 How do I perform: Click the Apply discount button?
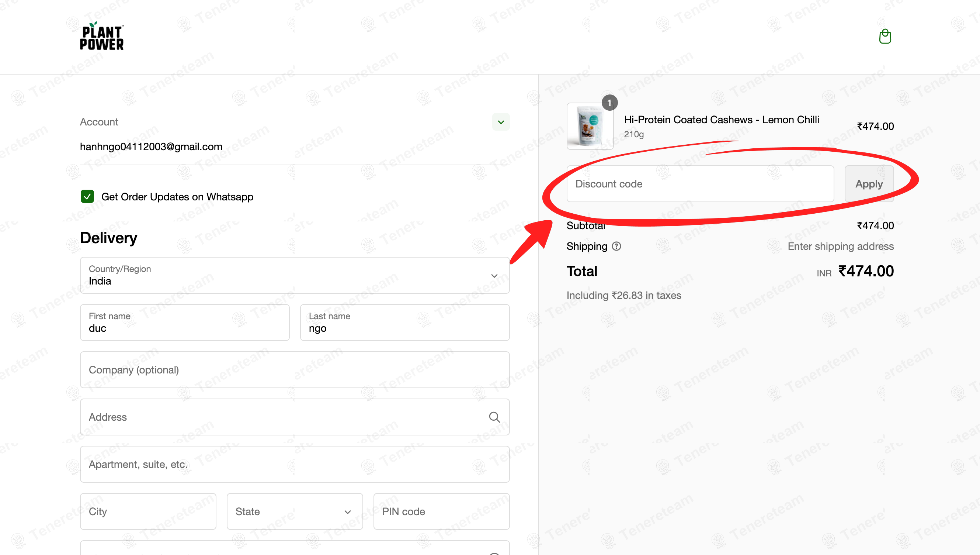tap(869, 184)
